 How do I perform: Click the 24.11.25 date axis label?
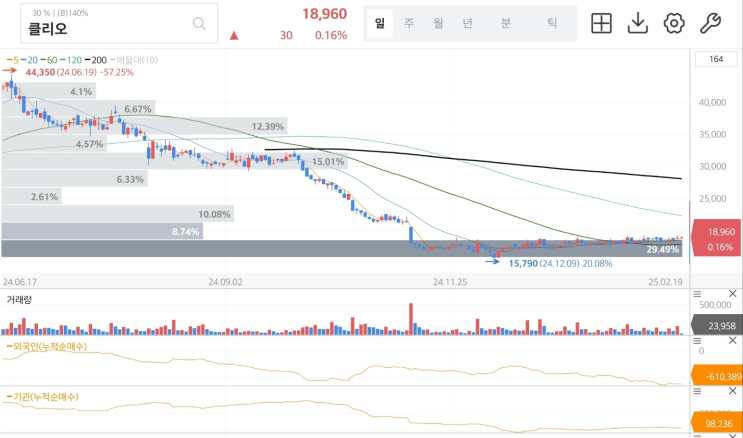coord(450,282)
